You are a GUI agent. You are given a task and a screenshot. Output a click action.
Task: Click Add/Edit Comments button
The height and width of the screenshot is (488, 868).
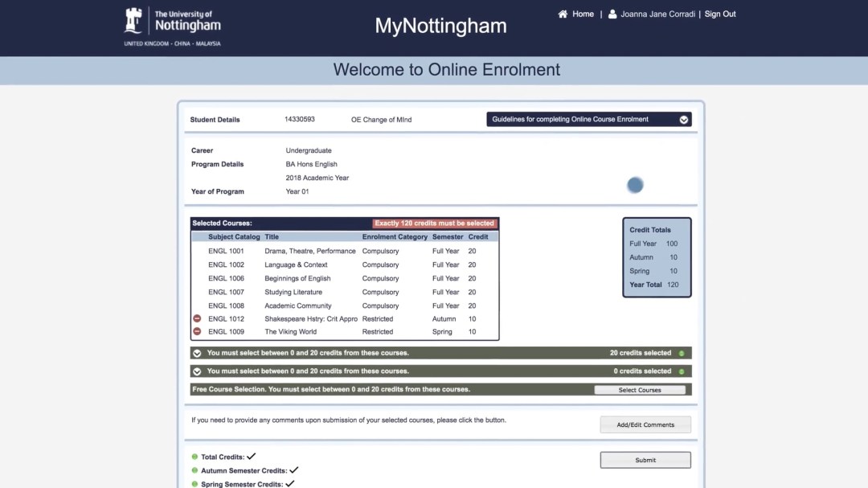(x=645, y=424)
